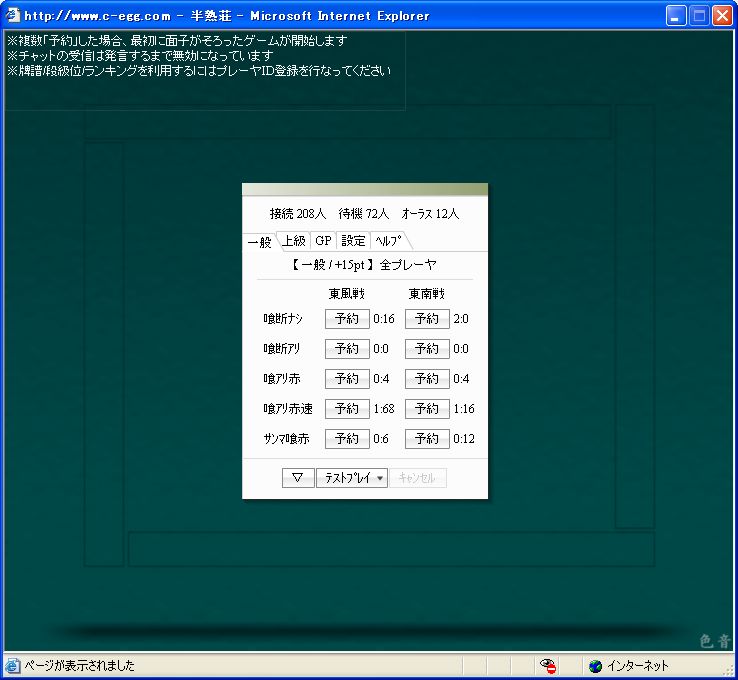The image size is (738, 680).
Task: Switch to the 上級 tab
Action: click(x=294, y=241)
